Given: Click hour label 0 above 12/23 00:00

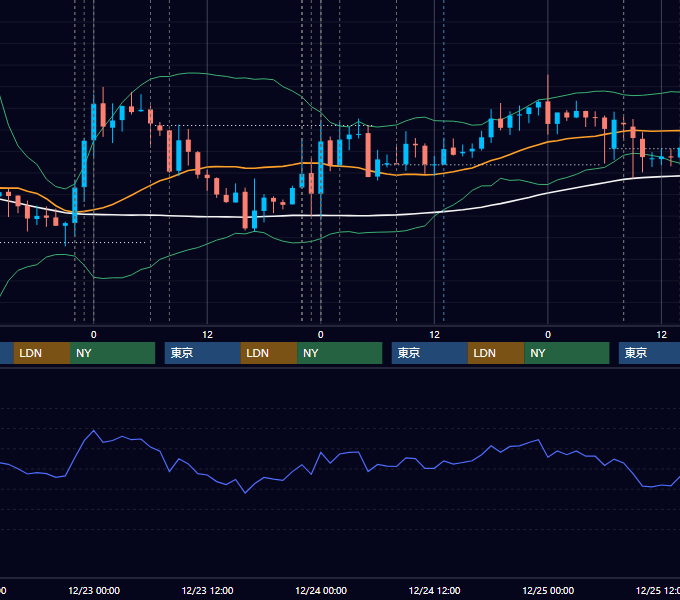Looking at the screenshot, I should coord(94,335).
